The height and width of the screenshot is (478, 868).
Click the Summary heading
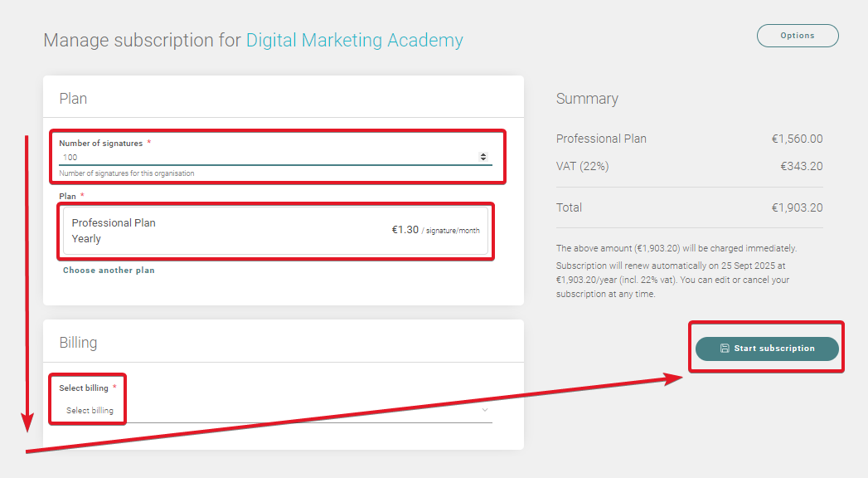pos(587,99)
